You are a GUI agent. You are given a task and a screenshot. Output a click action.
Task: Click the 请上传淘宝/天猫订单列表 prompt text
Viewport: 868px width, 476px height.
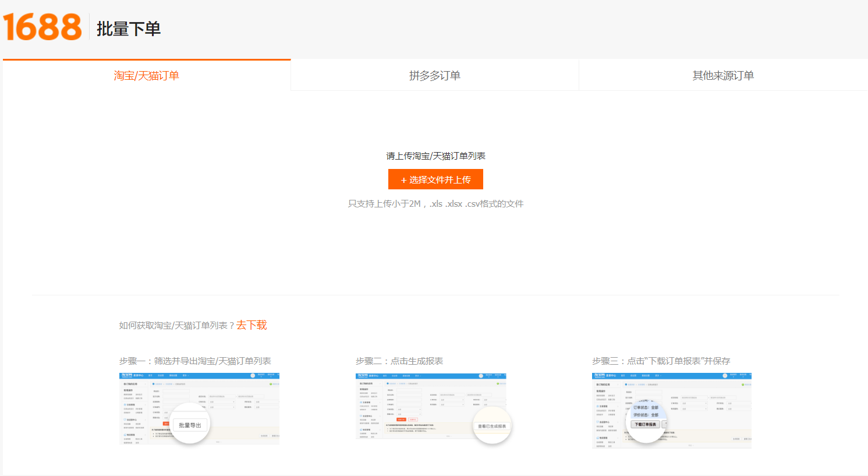[435, 156]
